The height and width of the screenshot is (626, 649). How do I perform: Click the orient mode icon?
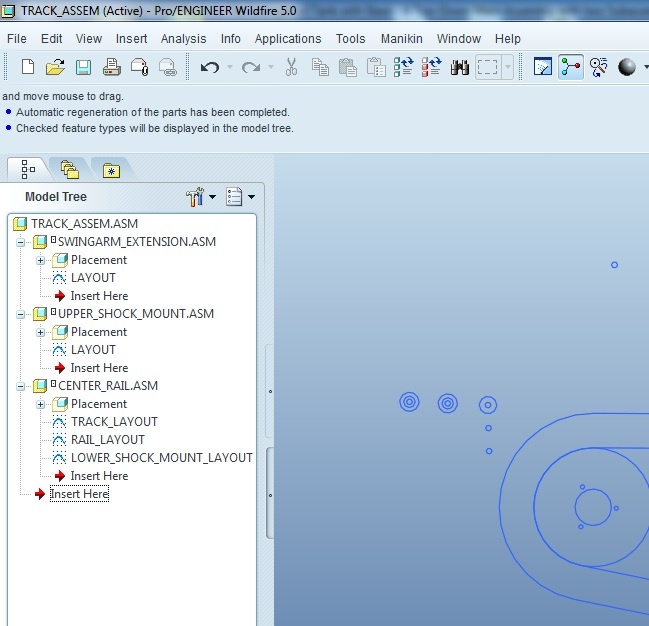(x=599, y=67)
